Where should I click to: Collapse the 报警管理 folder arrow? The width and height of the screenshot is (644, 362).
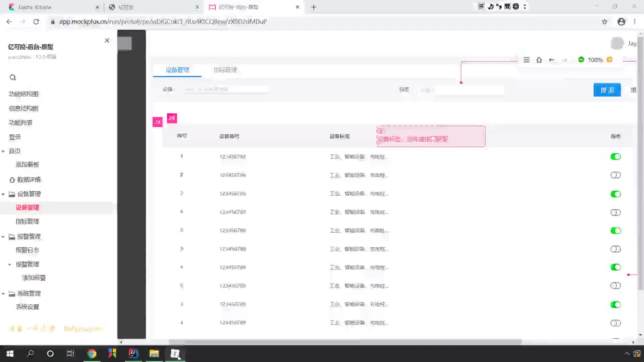point(3,237)
